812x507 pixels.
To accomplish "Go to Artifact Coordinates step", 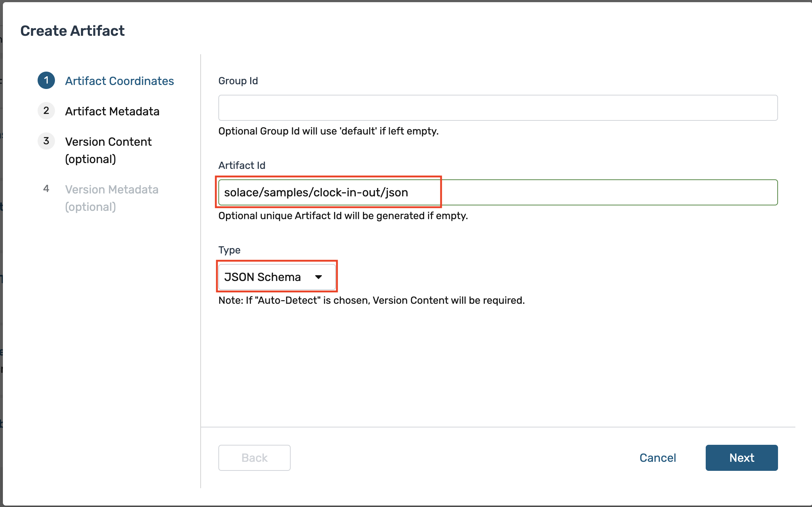I will pyautogui.click(x=119, y=81).
